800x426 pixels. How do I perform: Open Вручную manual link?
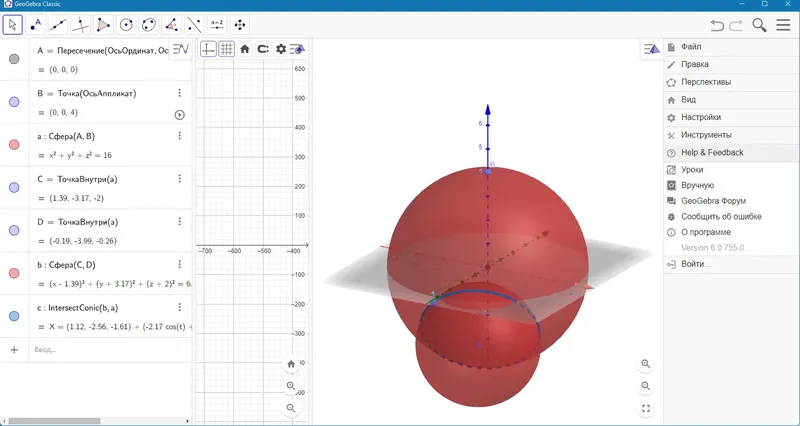coord(732,185)
